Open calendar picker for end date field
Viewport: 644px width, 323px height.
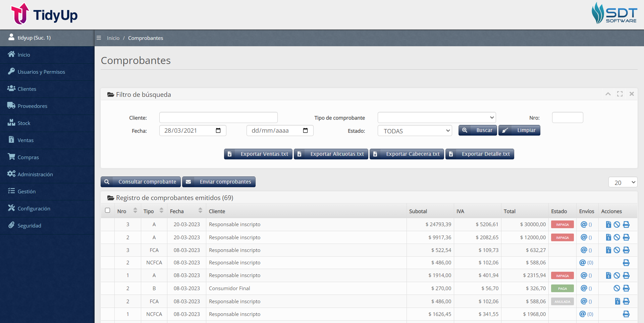point(305,130)
